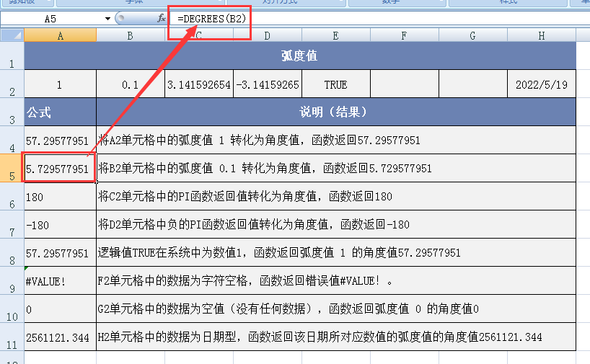The image size is (590, 364).
Task: Select cell H2 with date 2022/5/19
Action: click(x=542, y=84)
